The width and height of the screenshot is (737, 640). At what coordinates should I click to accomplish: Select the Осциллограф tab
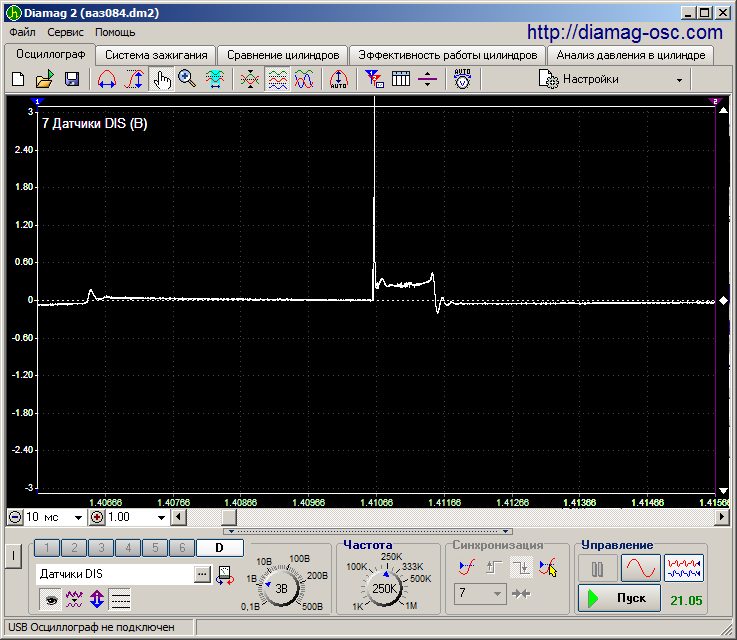pyautogui.click(x=50, y=55)
